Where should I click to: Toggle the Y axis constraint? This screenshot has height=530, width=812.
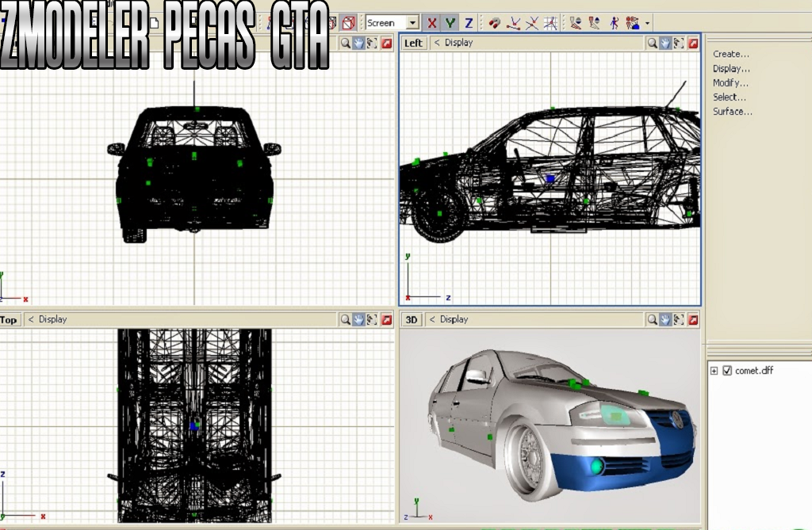coord(450,23)
